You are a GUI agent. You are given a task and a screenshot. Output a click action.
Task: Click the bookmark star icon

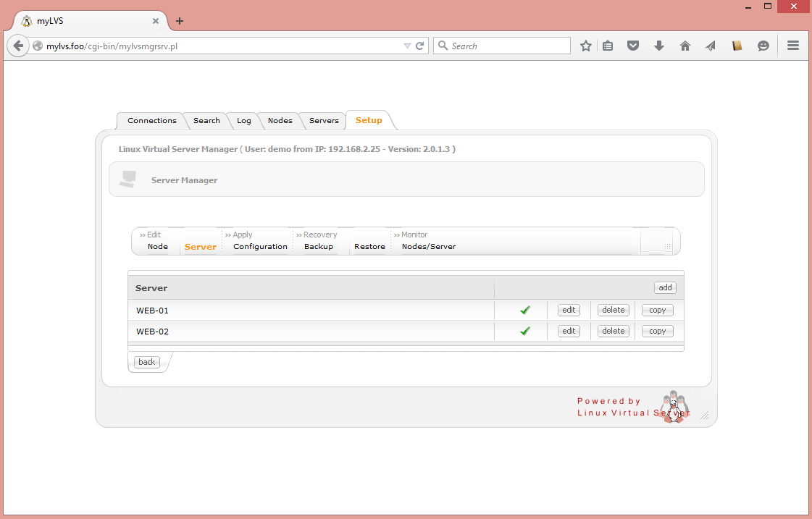[x=586, y=46]
